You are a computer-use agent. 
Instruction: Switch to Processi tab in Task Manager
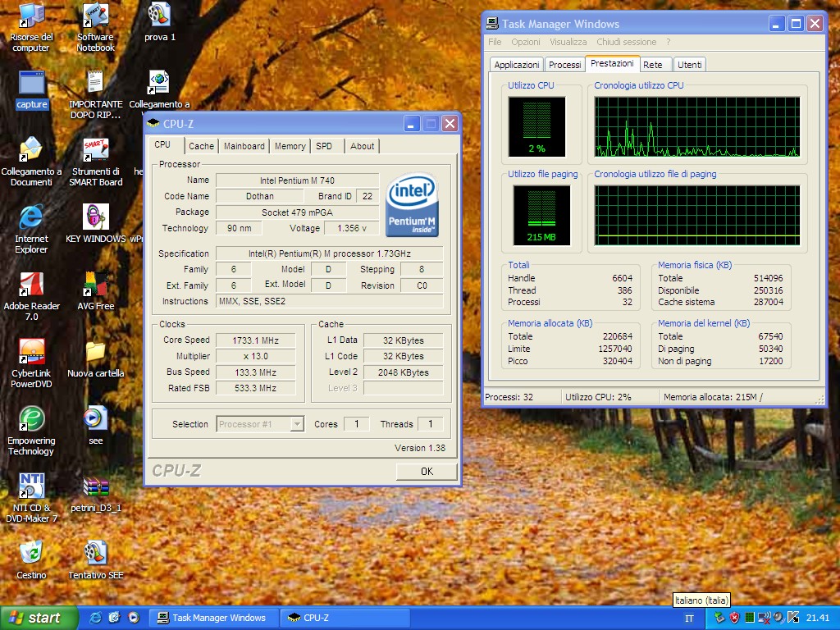click(564, 65)
